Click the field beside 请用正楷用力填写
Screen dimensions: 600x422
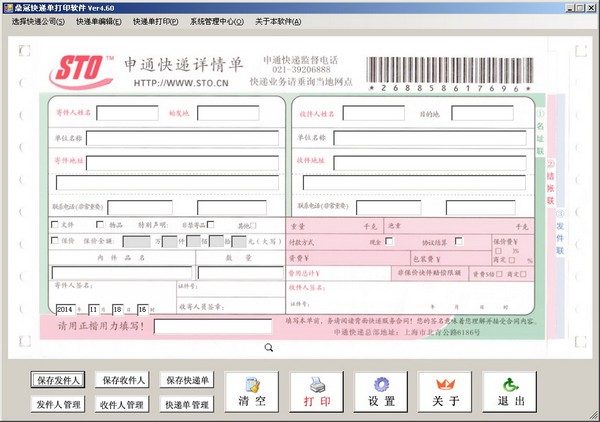tap(213, 326)
